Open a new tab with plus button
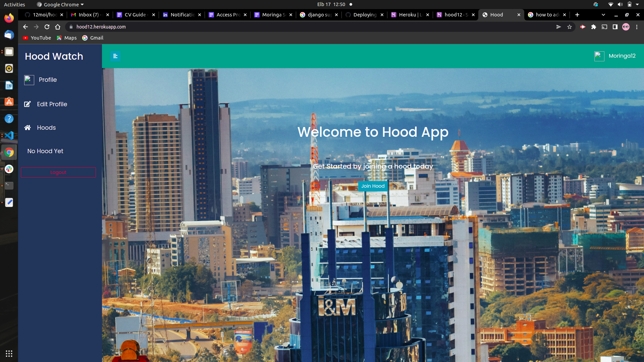The height and width of the screenshot is (362, 644). (577, 15)
